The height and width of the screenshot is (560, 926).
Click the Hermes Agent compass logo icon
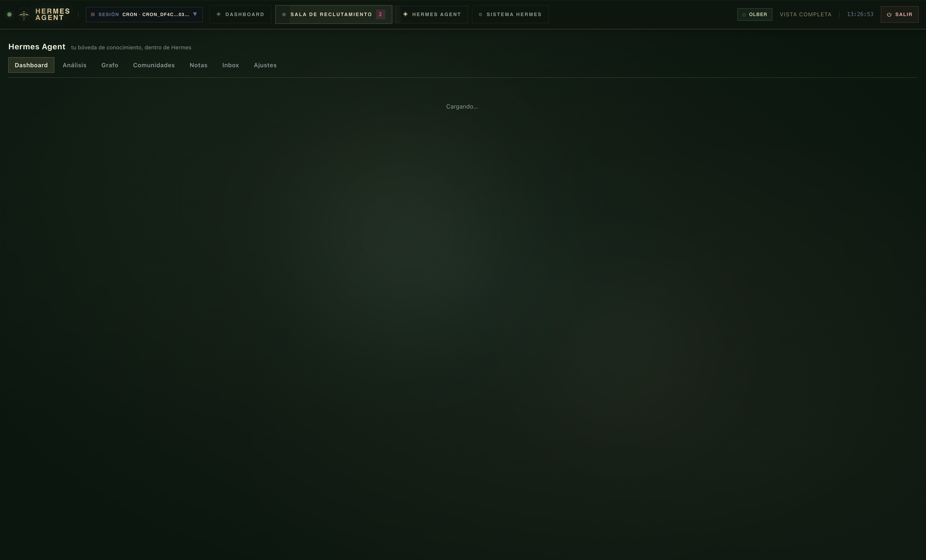[24, 14]
